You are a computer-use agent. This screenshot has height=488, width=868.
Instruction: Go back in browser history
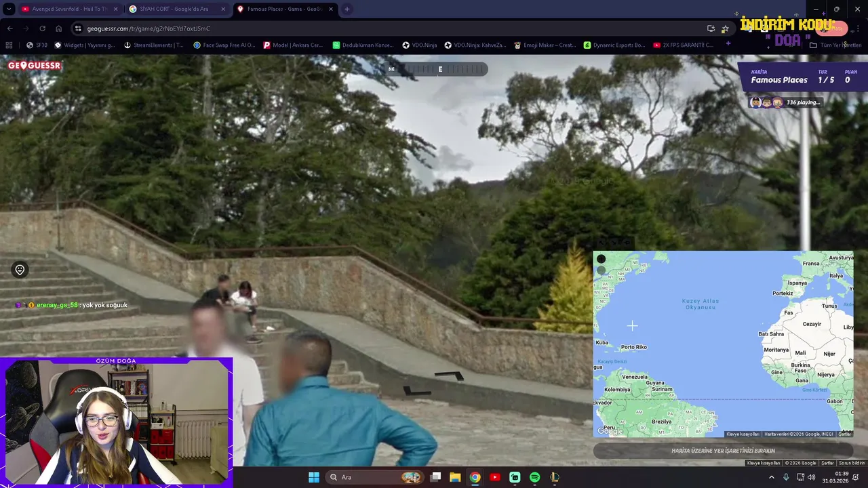click(x=9, y=28)
